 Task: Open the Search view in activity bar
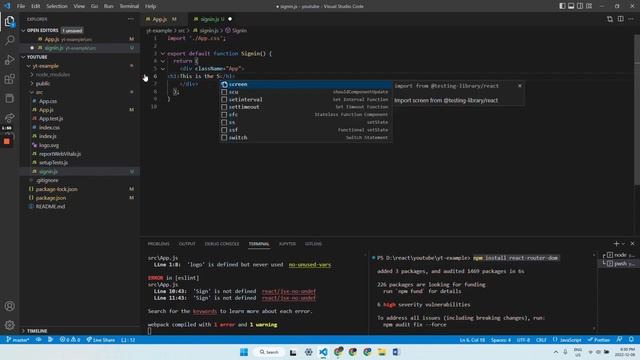pos(9,40)
